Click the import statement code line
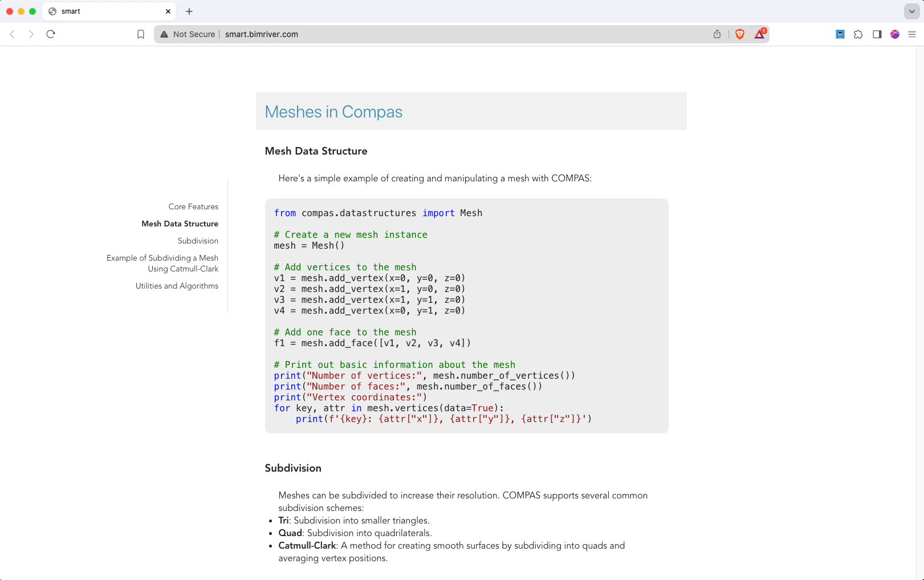The height and width of the screenshot is (580, 924). (x=378, y=213)
